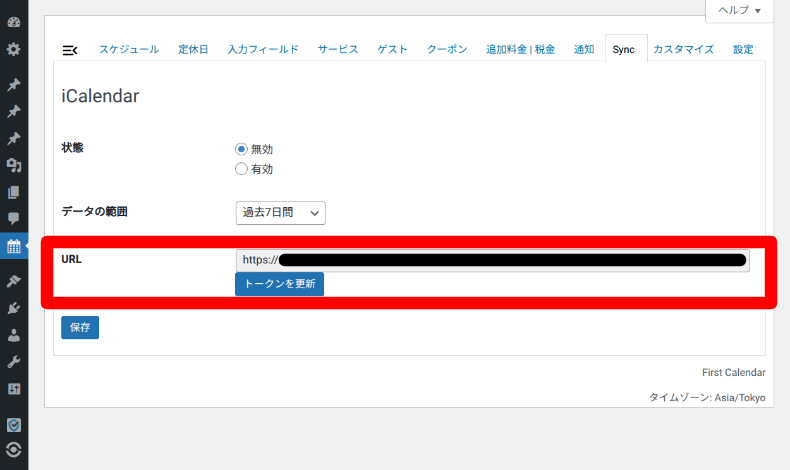Open the Appearance brush icon in sidebar
790x470 pixels.
pyautogui.click(x=14, y=281)
